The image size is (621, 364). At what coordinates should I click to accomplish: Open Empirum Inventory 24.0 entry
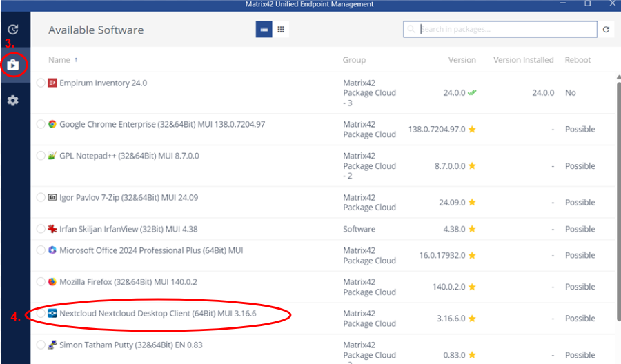[103, 83]
